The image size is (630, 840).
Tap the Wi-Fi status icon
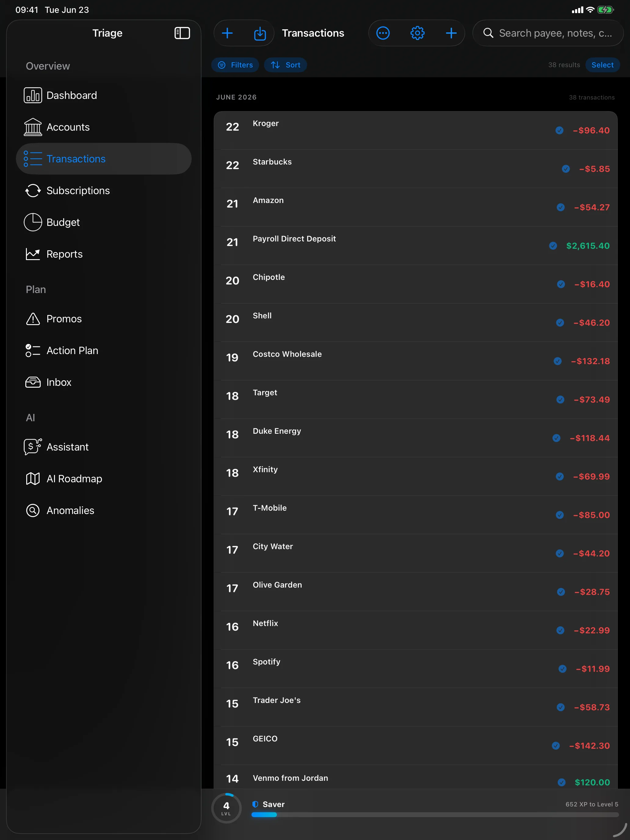pos(590,10)
